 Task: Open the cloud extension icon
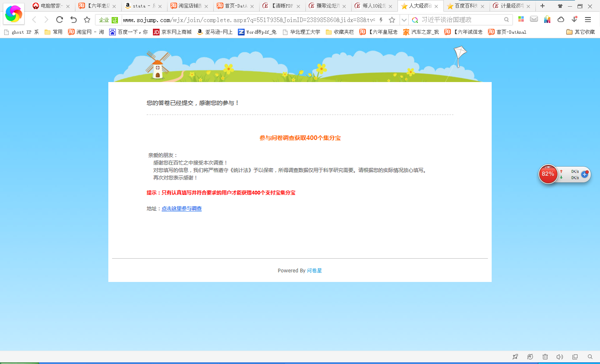[x=561, y=20]
